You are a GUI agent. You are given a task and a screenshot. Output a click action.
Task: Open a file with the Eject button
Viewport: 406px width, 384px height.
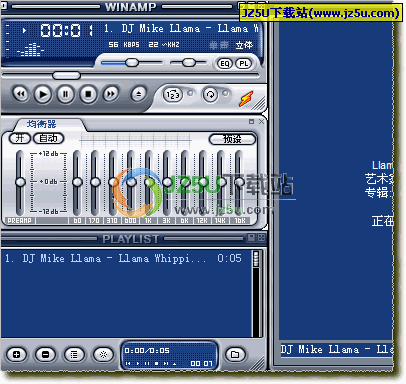pos(138,94)
